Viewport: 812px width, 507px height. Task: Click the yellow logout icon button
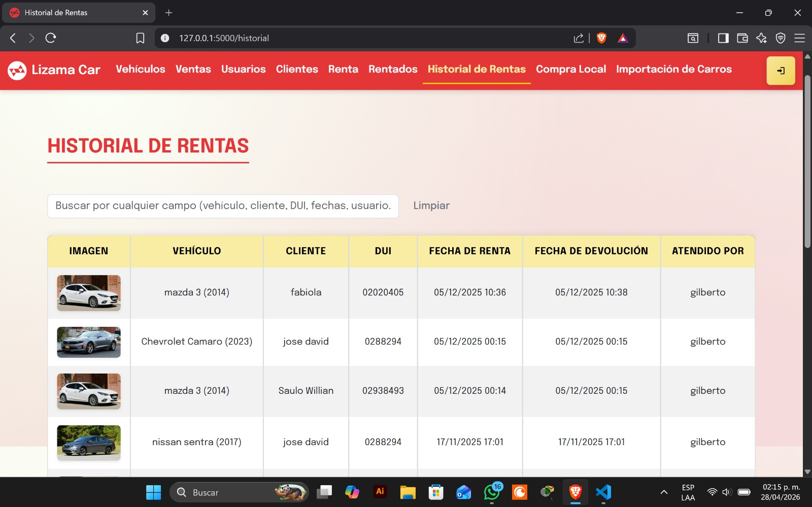tap(781, 71)
